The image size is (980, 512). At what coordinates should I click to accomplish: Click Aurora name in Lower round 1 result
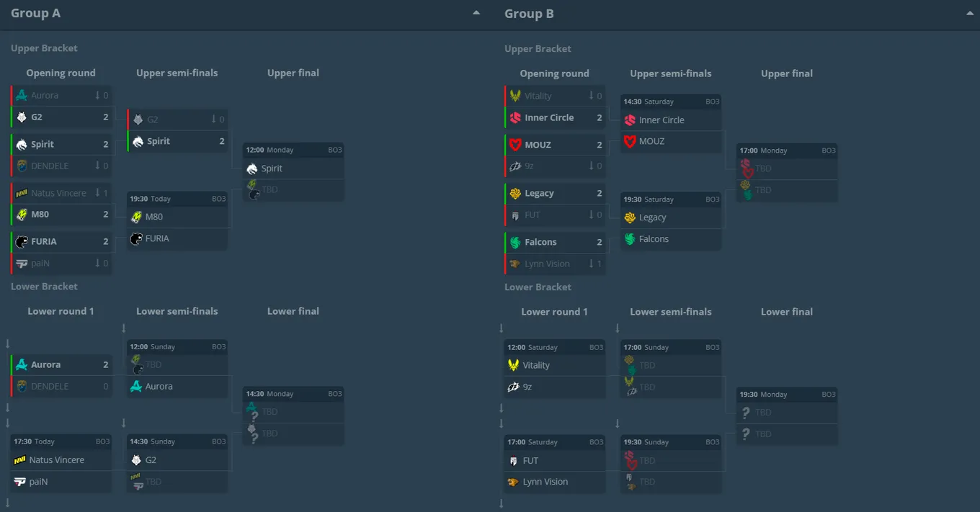45,364
